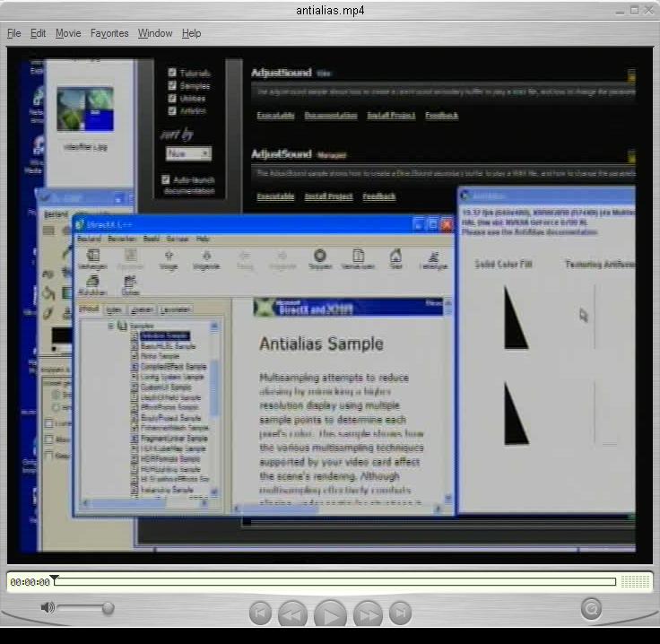The image size is (660, 644).
Task: Click the audio level meter grid
Action: (636, 582)
